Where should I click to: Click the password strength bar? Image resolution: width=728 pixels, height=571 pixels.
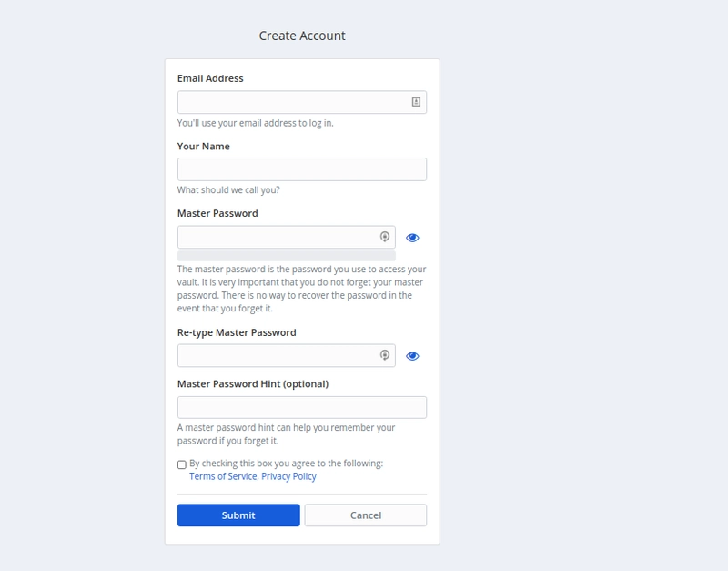(286, 256)
